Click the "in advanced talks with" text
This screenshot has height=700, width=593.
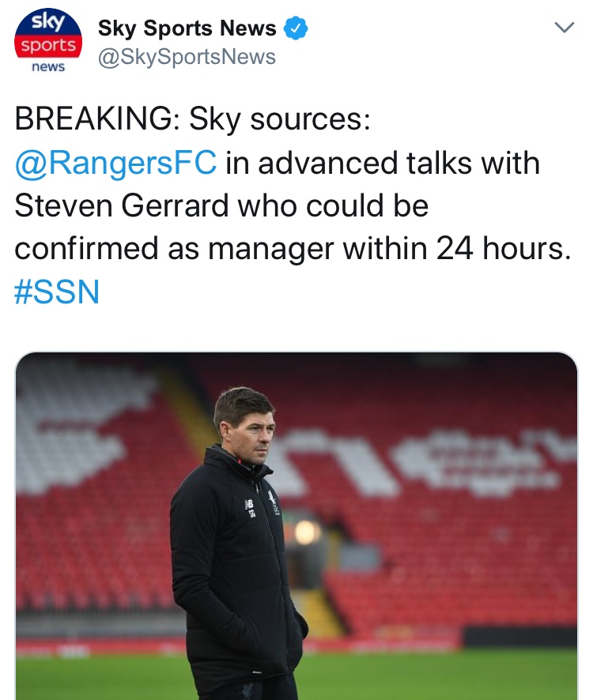pyautogui.click(x=383, y=164)
